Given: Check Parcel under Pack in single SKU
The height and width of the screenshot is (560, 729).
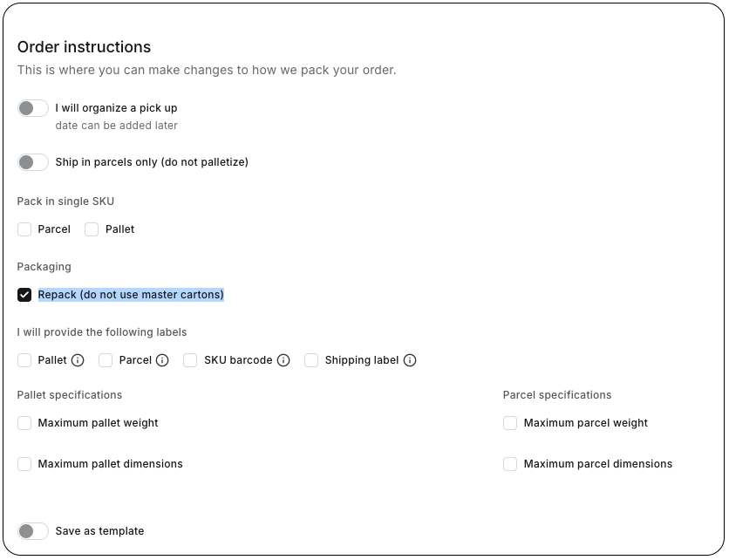Looking at the screenshot, I should [24, 229].
